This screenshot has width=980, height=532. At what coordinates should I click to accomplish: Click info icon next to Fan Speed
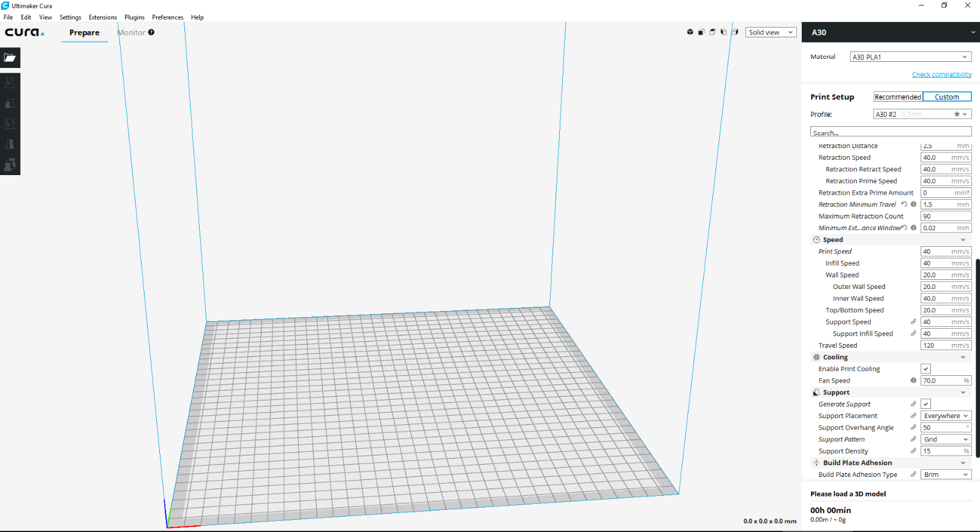pyautogui.click(x=913, y=381)
